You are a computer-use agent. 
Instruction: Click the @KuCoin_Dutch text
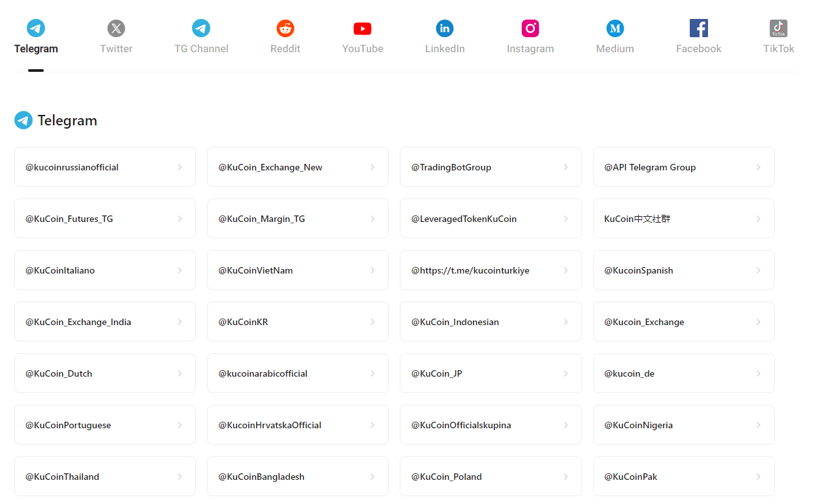click(x=59, y=373)
